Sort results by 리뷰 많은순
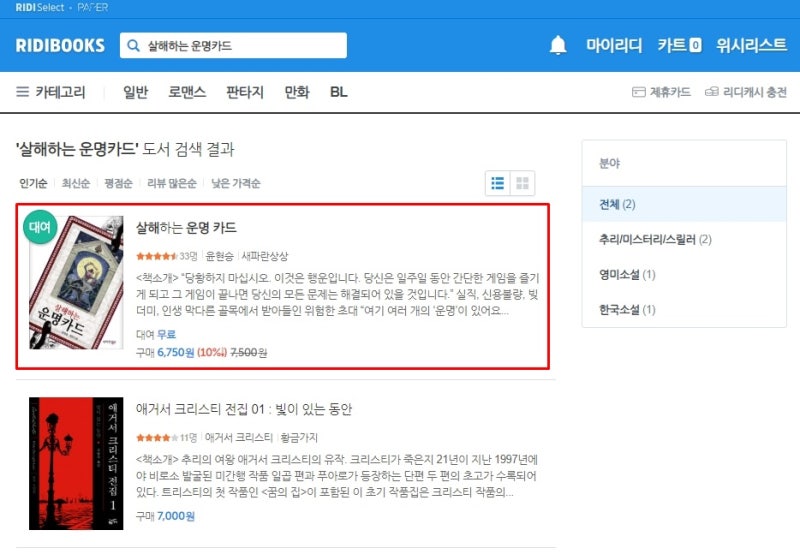 tap(171, 184)
